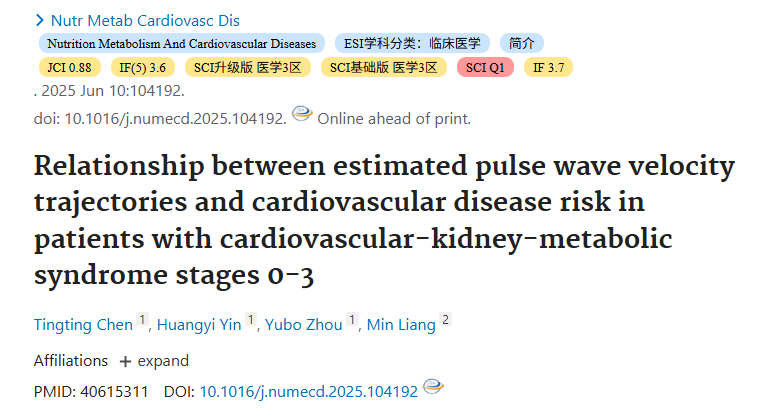The height and width of the screenshot is (415, 762).
Task: Open the 简介 journal introduction tag
Action: (x=521, y=43)
